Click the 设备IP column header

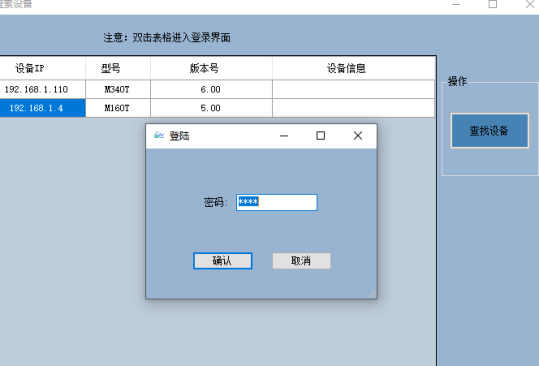click(x=43, y=68)
